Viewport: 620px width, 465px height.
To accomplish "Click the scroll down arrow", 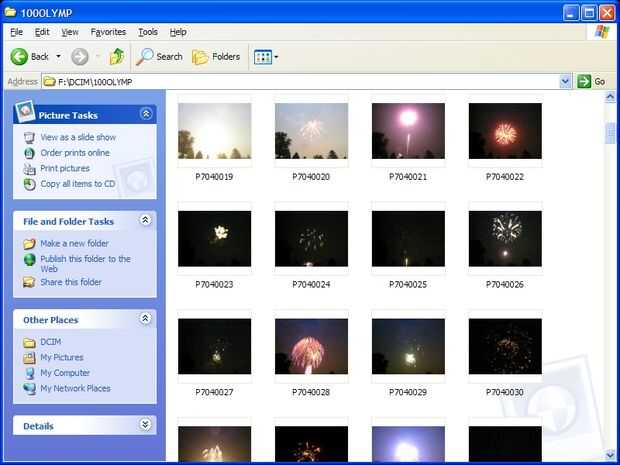I will click(610, 455).
